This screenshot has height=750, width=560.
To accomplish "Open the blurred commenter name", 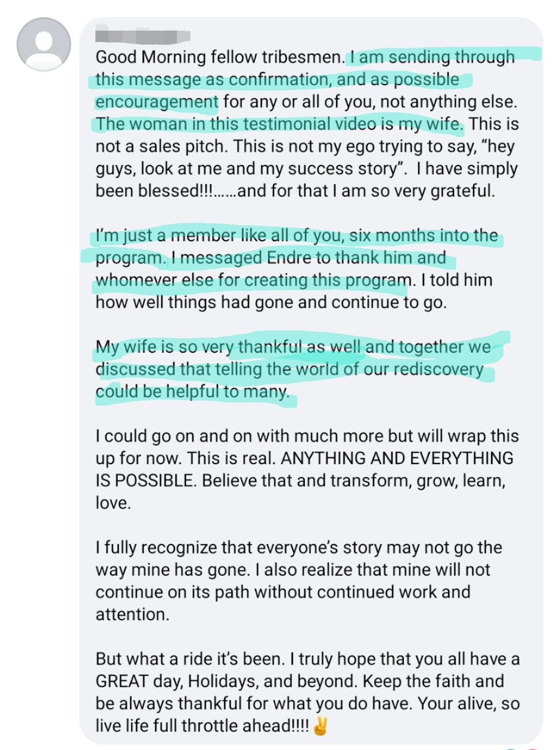I will 143,36.
